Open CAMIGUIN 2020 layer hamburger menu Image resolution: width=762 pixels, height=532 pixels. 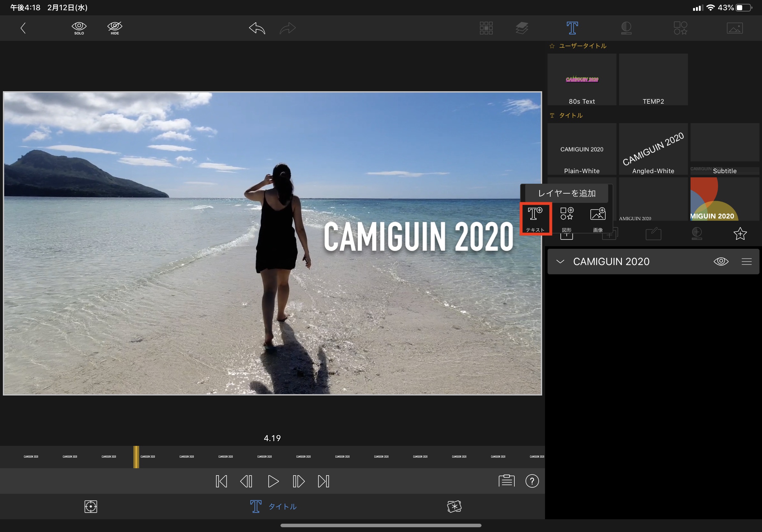click(x=746, y=261)
